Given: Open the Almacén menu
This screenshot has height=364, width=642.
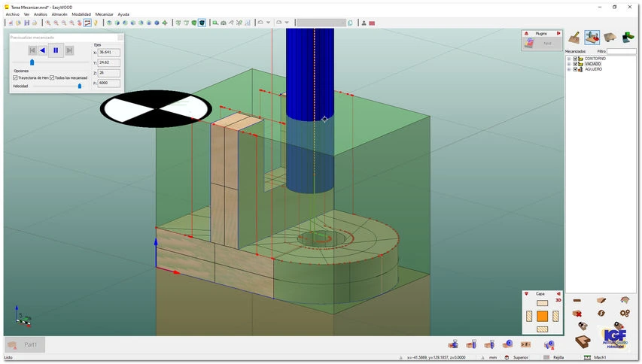Looking at the screenshot, I should click(x=59, y=14).
